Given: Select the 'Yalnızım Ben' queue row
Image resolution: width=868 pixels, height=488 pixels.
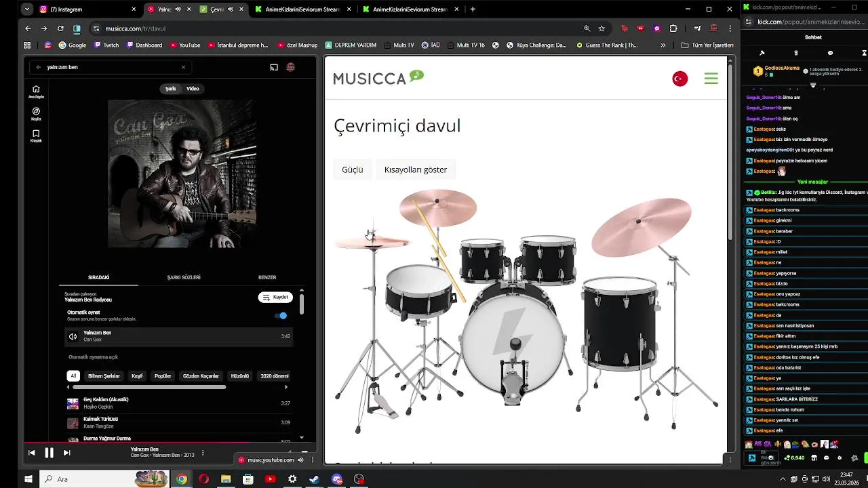Looking at the screenshot, I should coord(180,336).
